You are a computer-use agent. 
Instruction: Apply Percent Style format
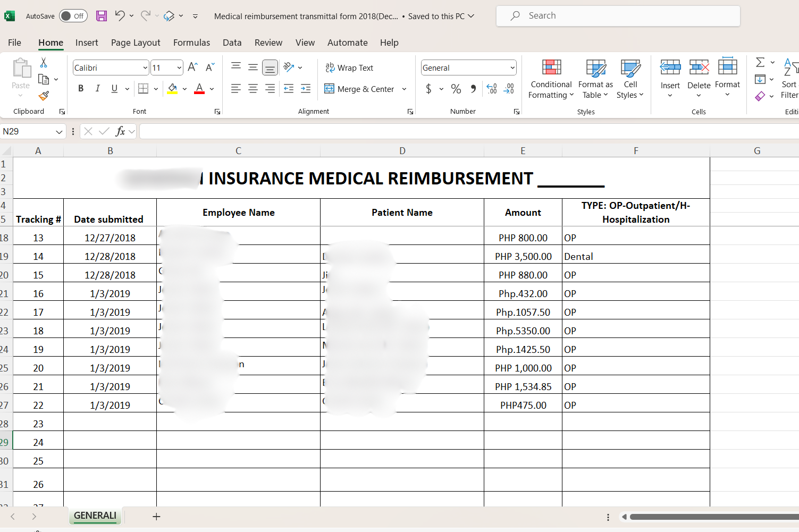coord(456,89)
